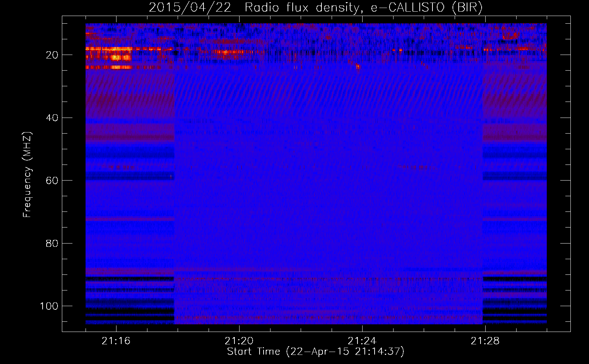This screenshot has height=364, width=589.
Task: Click the 'Start Time (22-Apr-15 21:14:37)' label
Action: click(x=316, y=352)
